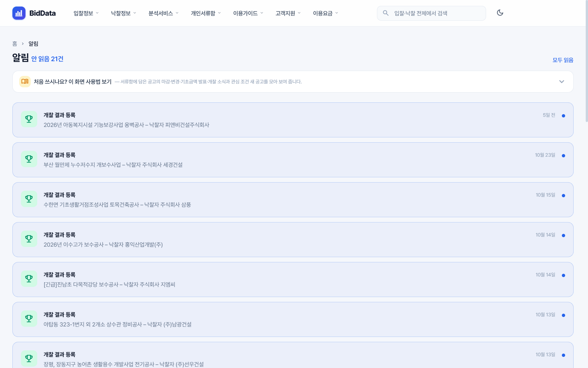This screenshot has height=368, width=588.
Task: Open the 이용요금 menu
Action: pyautogui.click(x=325, y=13)
